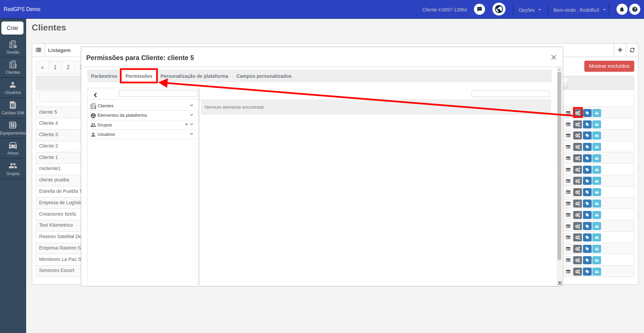Go to page 2 of the listing
Image resolution: width=644 pixels, height=333 pixels.
pyautogui.click(x=68, y=67)
